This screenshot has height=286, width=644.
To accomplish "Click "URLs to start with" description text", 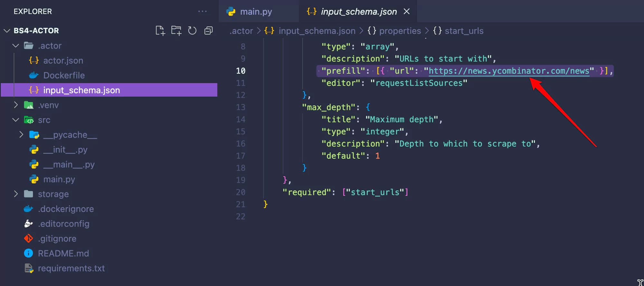I will [443, 59].
